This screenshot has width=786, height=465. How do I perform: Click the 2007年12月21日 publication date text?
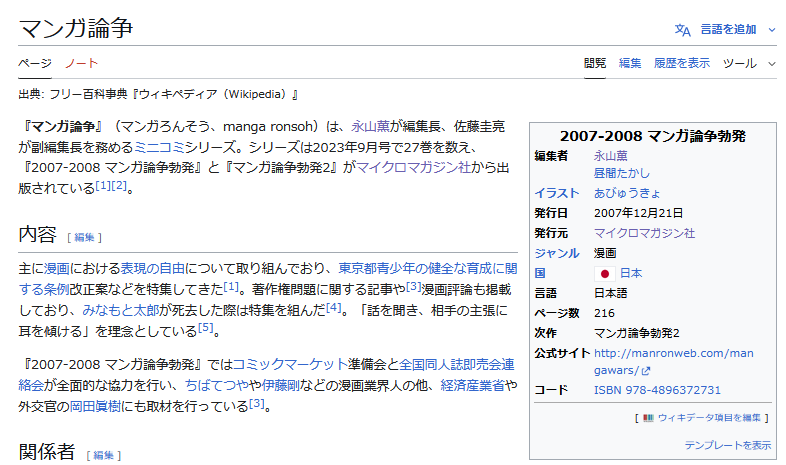point(638,213)
